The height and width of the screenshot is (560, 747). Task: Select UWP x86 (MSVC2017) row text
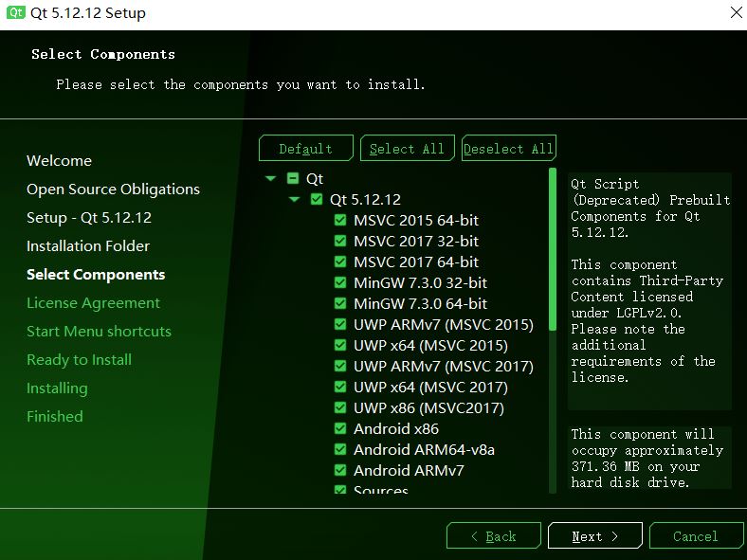pos(428,407)
